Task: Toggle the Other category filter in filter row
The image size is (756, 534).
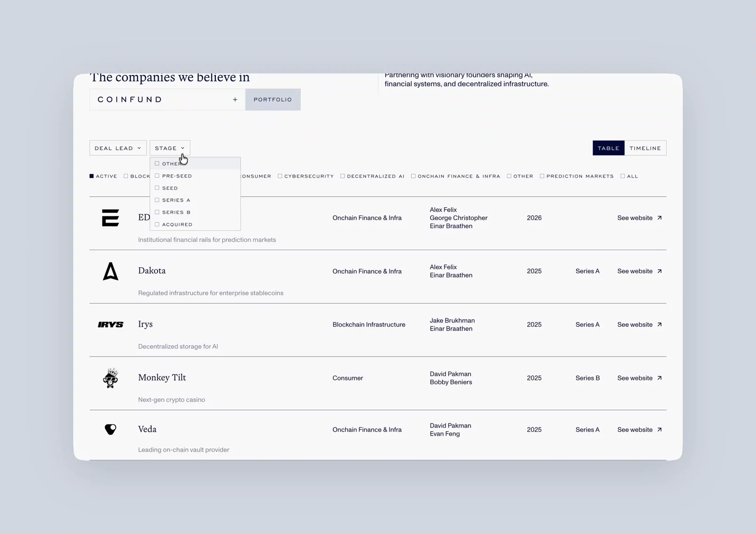Action: pos(509,176)
